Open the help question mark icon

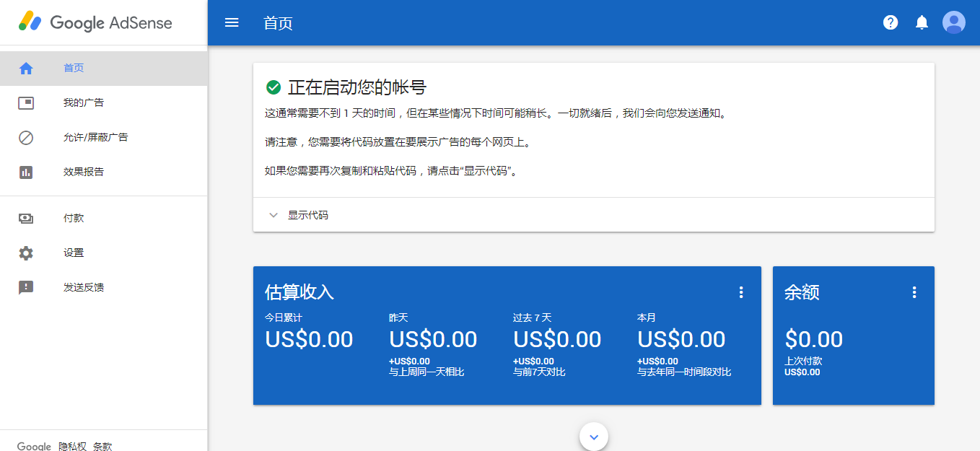[891, 22]
